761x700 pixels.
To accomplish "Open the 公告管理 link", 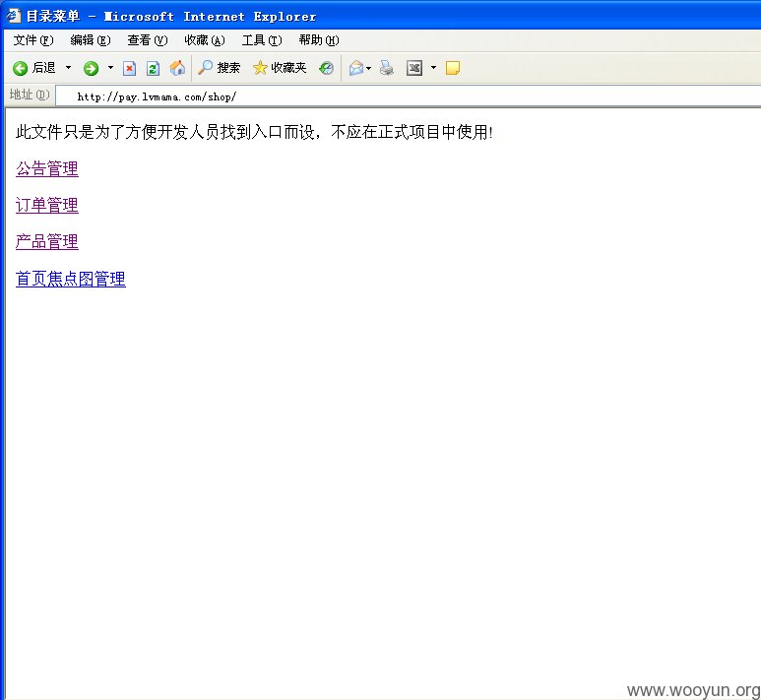I will [47, 169].
